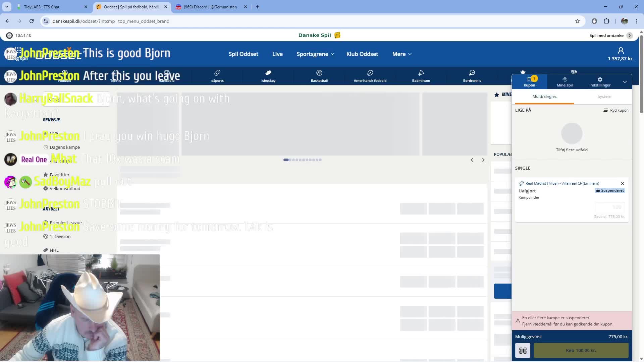
Task: Switch to the Discord browser tab
Action: [x=211, y=7]
